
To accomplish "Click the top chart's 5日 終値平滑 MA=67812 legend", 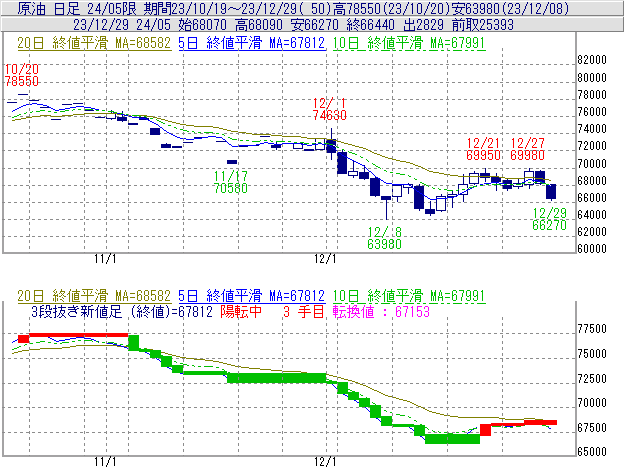I will pos(252,43).
